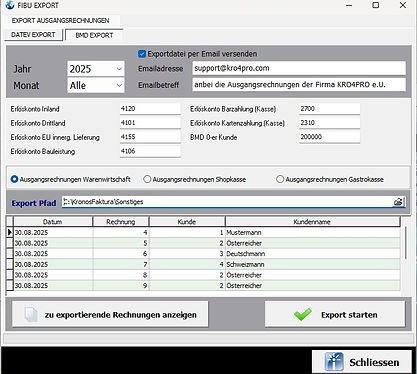This screenshot has height=374, width=417.
Task: Click Österreicher cell in invoice 8 row
Action: click(x=313, y=275)
